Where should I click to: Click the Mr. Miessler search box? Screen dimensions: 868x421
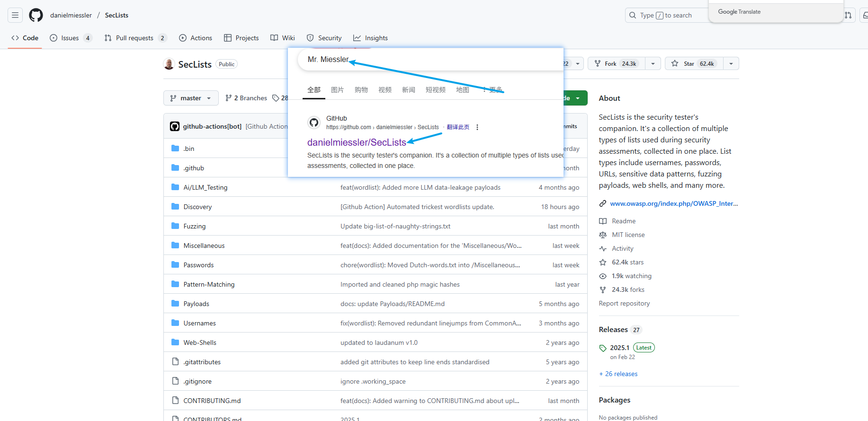click(431, 60)
